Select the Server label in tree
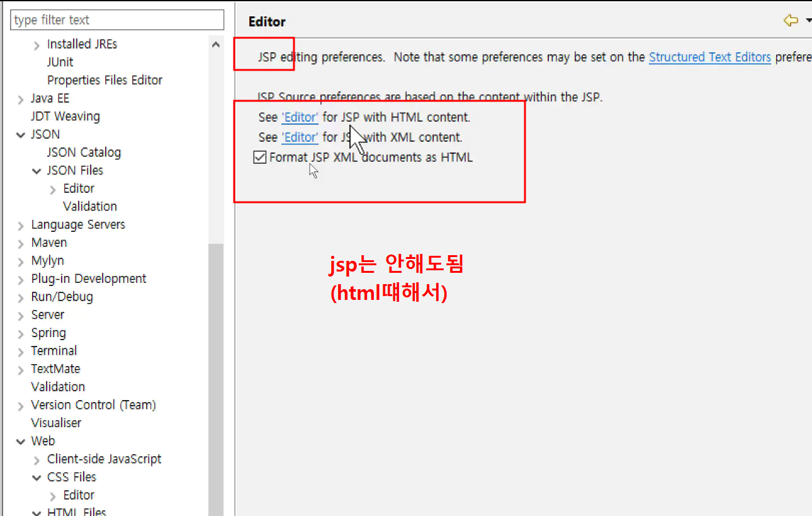Image resolution: width=812 pixels, height=516 pixels. coord(48,315)
